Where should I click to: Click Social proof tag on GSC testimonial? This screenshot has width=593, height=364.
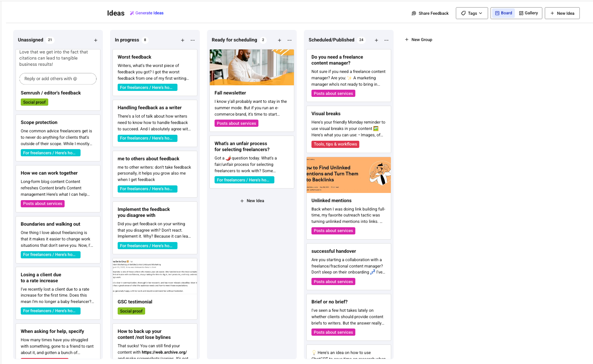131,311
